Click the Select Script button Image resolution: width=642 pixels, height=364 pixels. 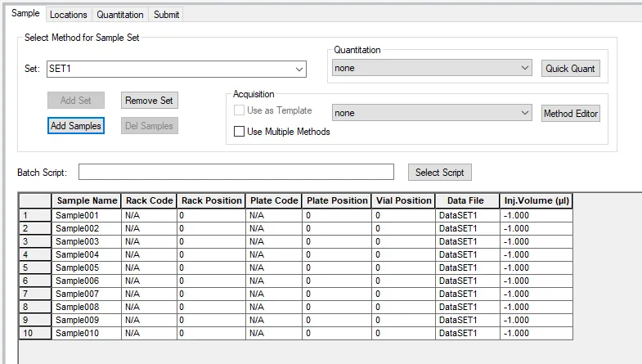click(x=440, y=173)
